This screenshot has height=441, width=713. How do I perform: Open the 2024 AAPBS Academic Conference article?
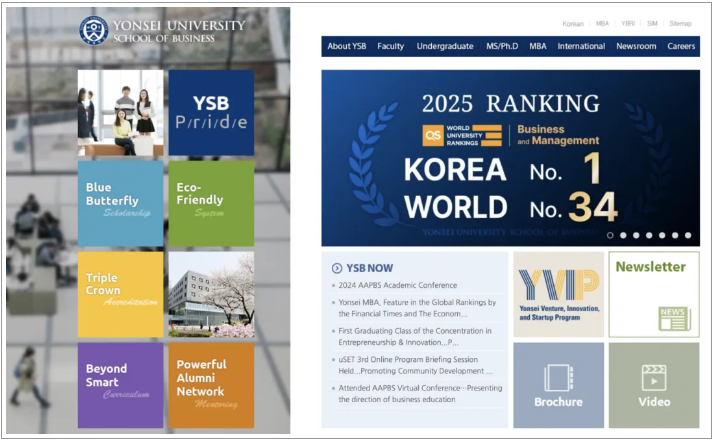coord(397,286)
